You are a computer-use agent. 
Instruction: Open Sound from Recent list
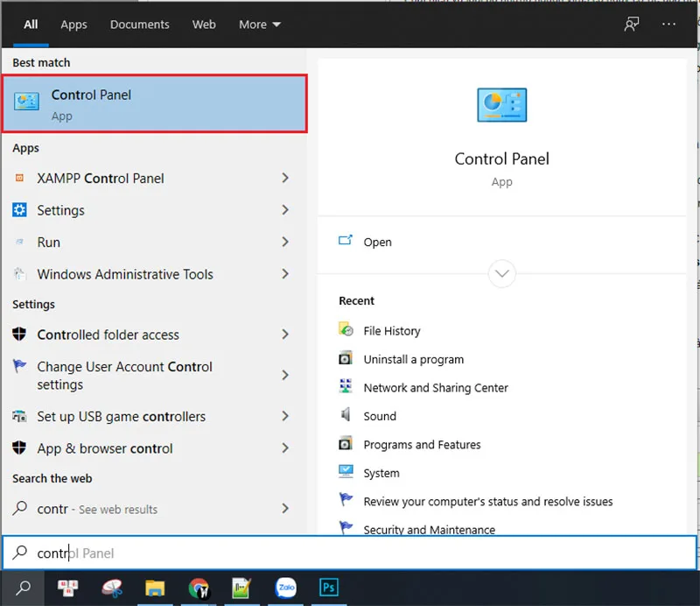pyautogui.click(x=380, y=416)
